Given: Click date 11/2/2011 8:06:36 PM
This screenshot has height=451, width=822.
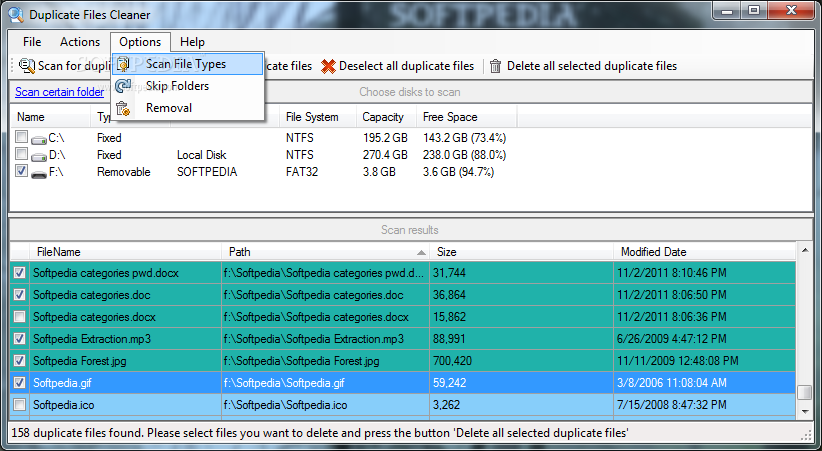Looking at the screenshot, I should pyautogui.click(x=672, y=317).
